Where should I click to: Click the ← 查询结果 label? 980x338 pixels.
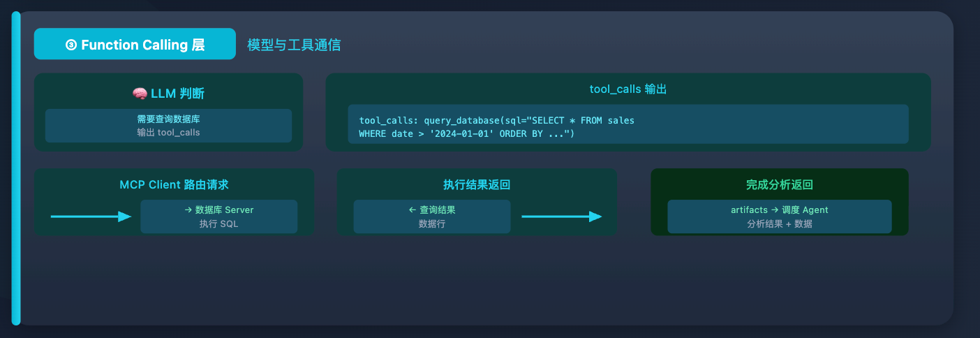pos(432,210)
